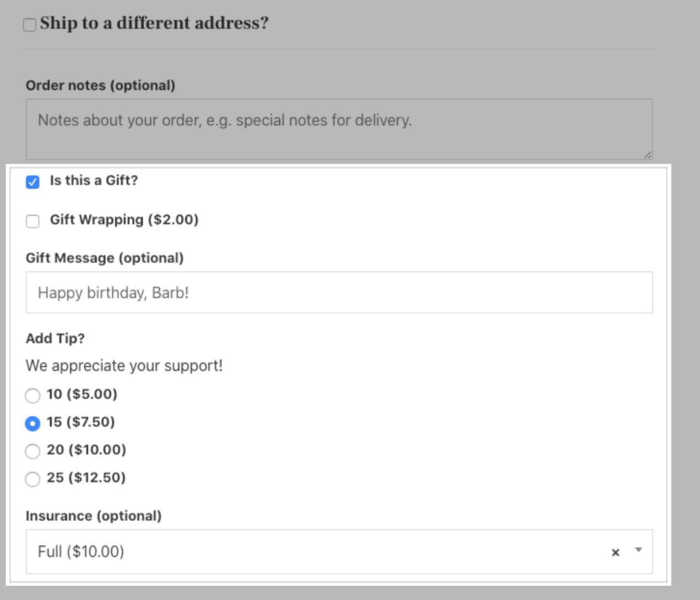Click the "Ship to a different address?" heading text

click(154, 23)
